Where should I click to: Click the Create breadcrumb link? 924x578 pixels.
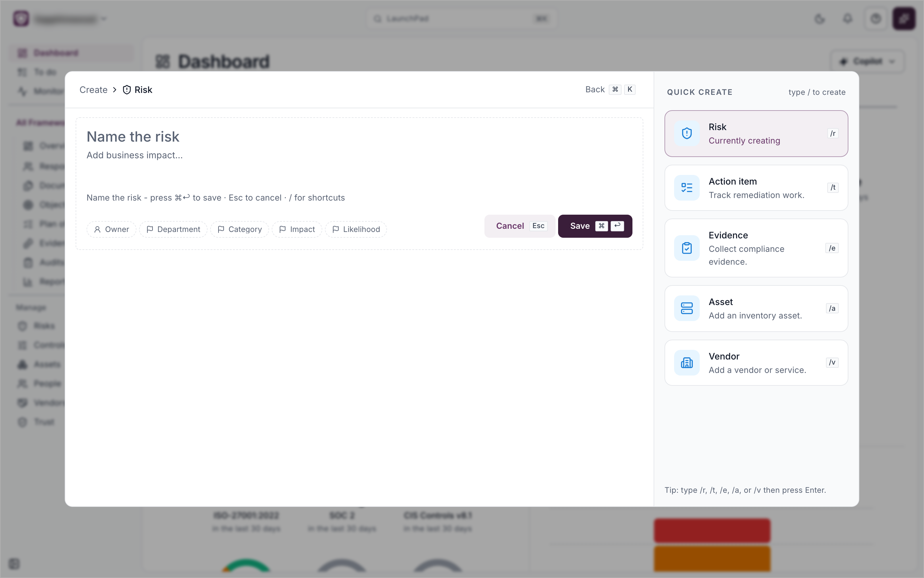(x=93, y=90)
